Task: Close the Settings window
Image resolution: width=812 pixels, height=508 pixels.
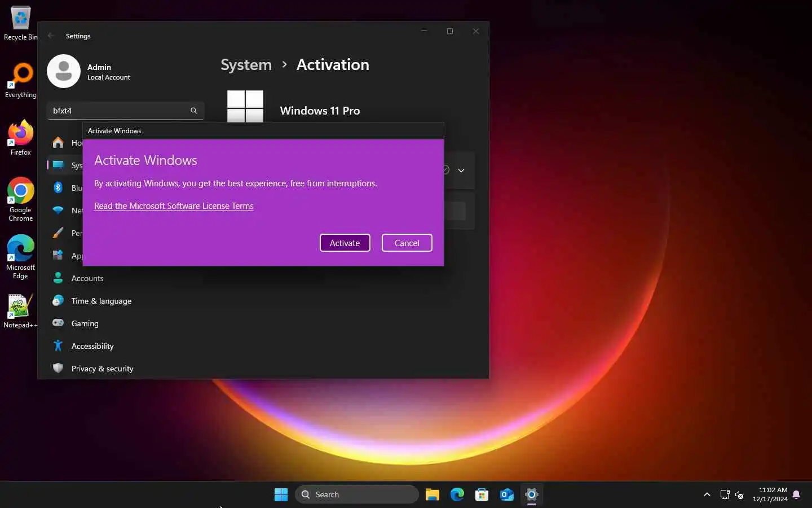Action: [476, 31]
